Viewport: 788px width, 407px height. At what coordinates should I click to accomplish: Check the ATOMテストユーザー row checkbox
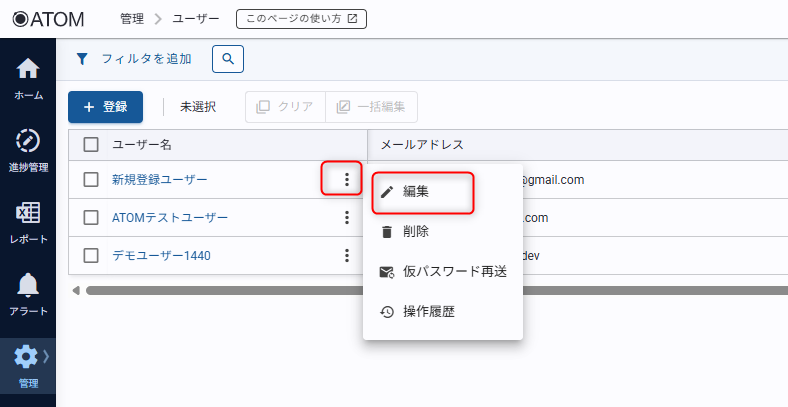[91, 218]
